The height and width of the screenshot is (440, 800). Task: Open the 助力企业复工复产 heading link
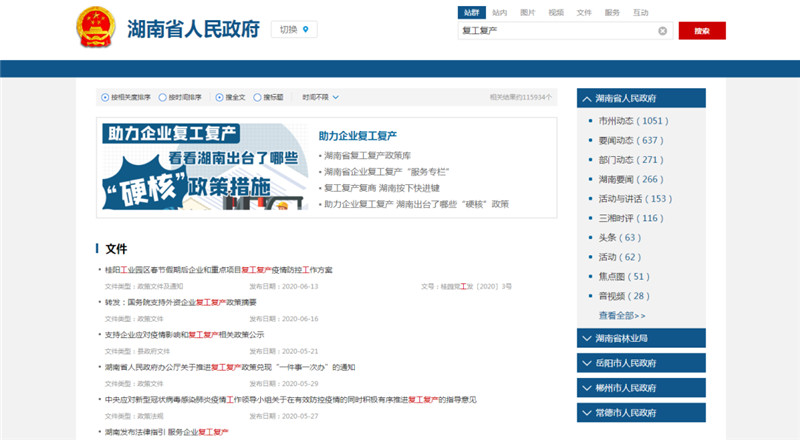point(358,136)
